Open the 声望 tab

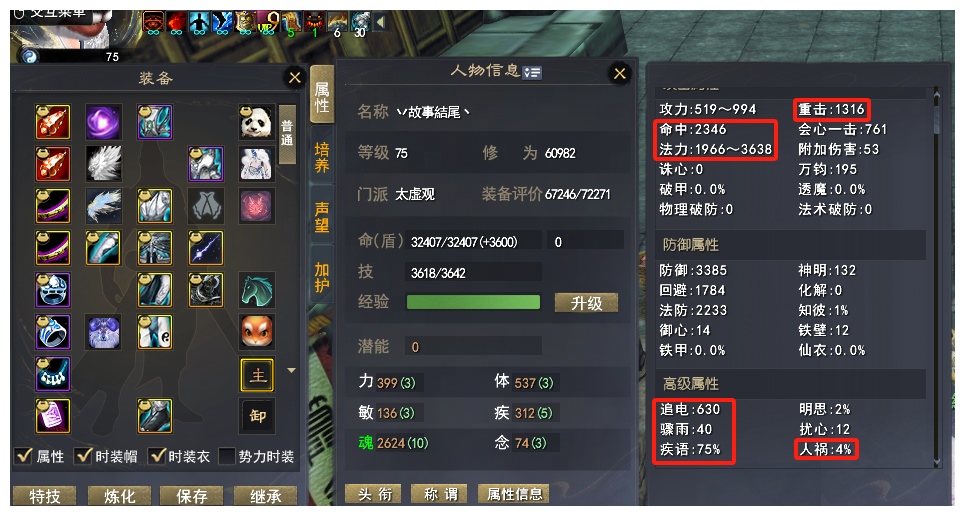(x=322, y=217)
